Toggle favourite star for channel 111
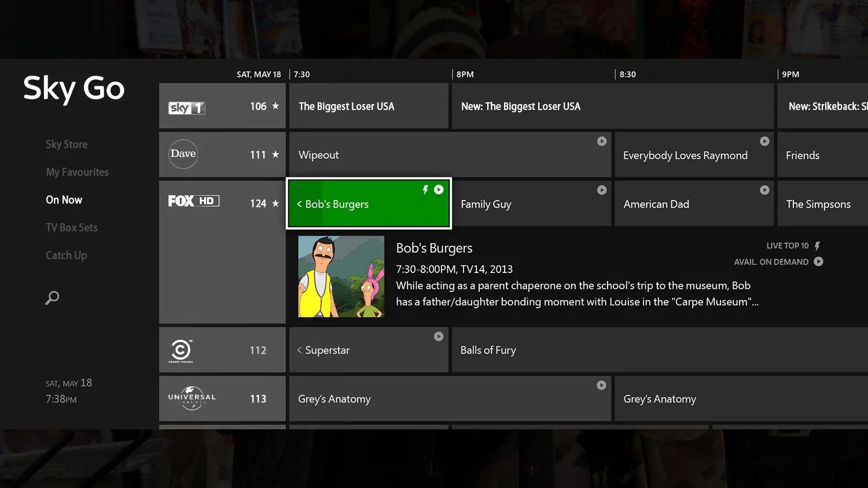Image resolution: width=868 pixels, height=488 pixels. [x=275, y=154]
